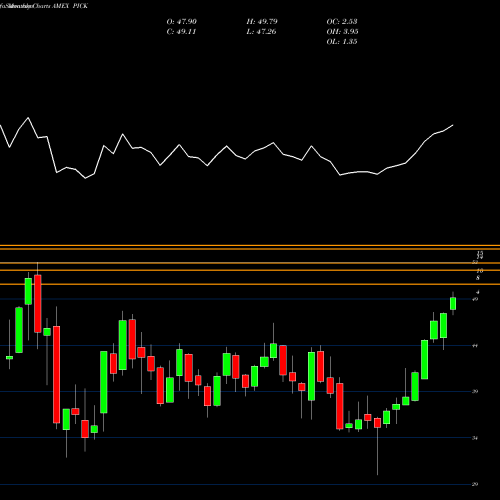The image size is (500, 500).
Task: Click the high price value 'H: 49.79'
Action: coord(262,22)
